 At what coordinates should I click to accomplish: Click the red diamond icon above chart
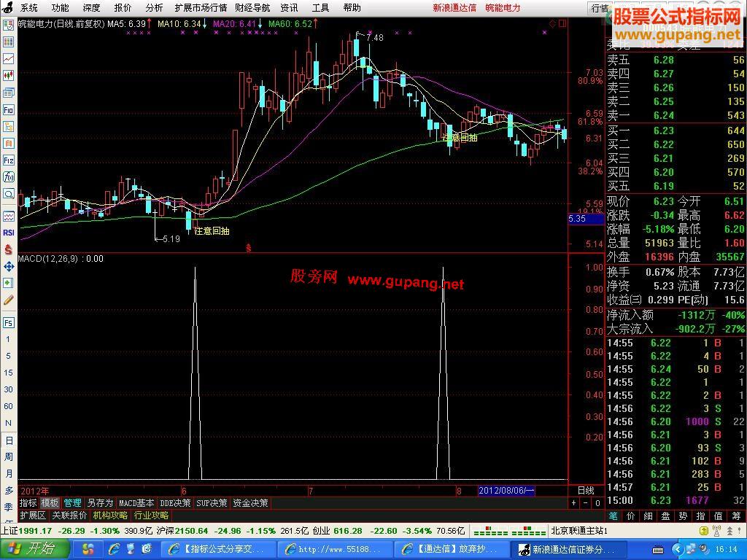(x=553, y=23)
